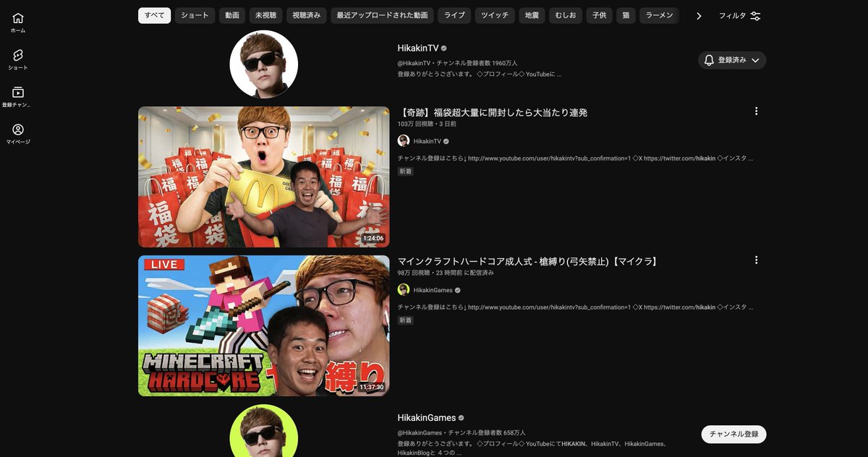This screenshot has width=868, height=457.
Task: Select the すべて filter tab
Action: 154,14
